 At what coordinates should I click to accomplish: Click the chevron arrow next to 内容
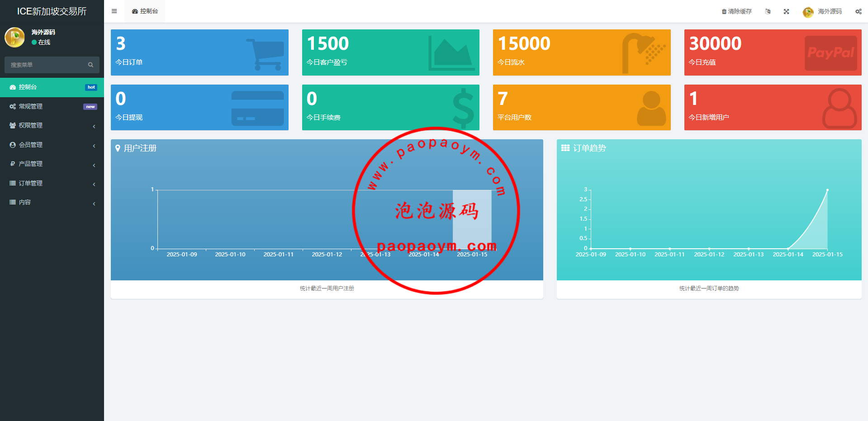[94, 203]
